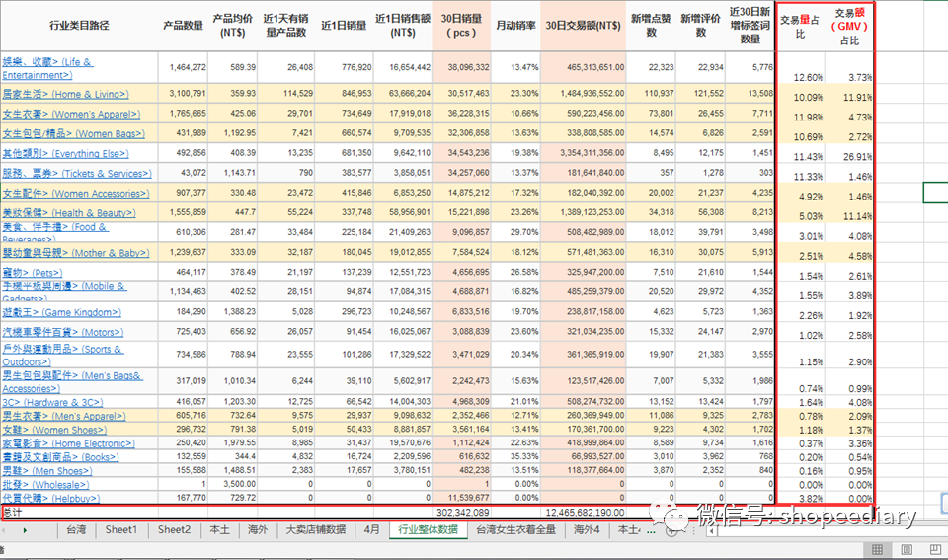Switch to the 本土 sheet tab
This screenshot has height=560, width=948.
pyautogui.click(x=219, y=529)
